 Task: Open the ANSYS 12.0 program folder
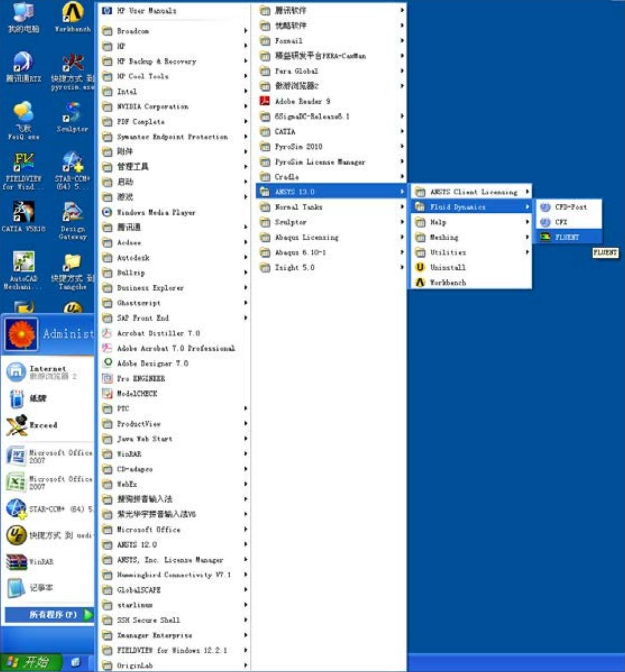(x=174, y=545)
